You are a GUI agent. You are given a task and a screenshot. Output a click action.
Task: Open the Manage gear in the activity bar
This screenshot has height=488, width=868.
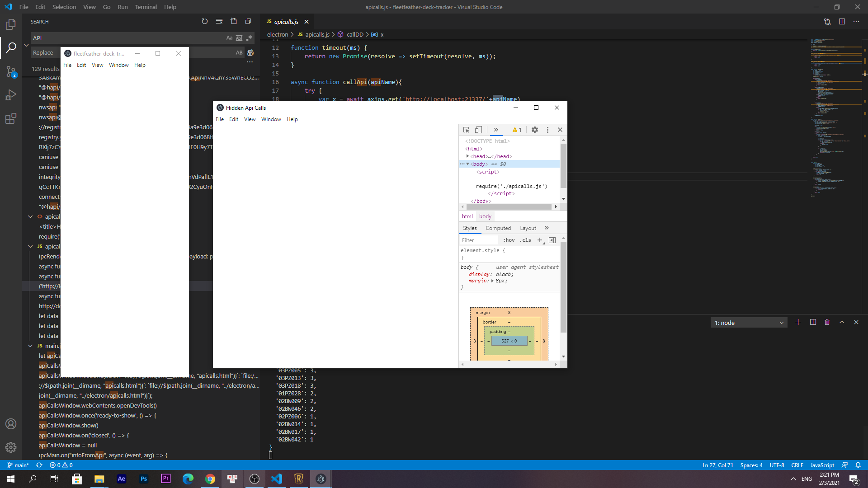[11, 447]
